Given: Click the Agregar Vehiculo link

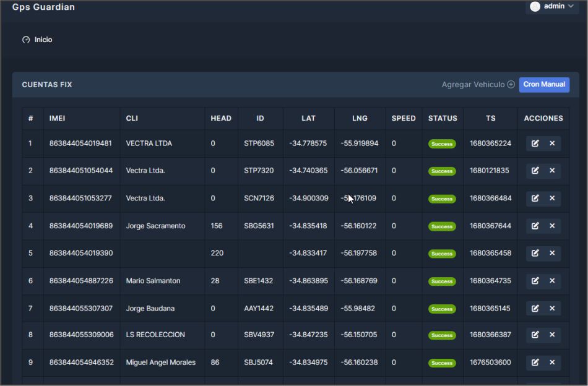Looking at the screenshot, I should pyautogui.click(x=473, y=85).
